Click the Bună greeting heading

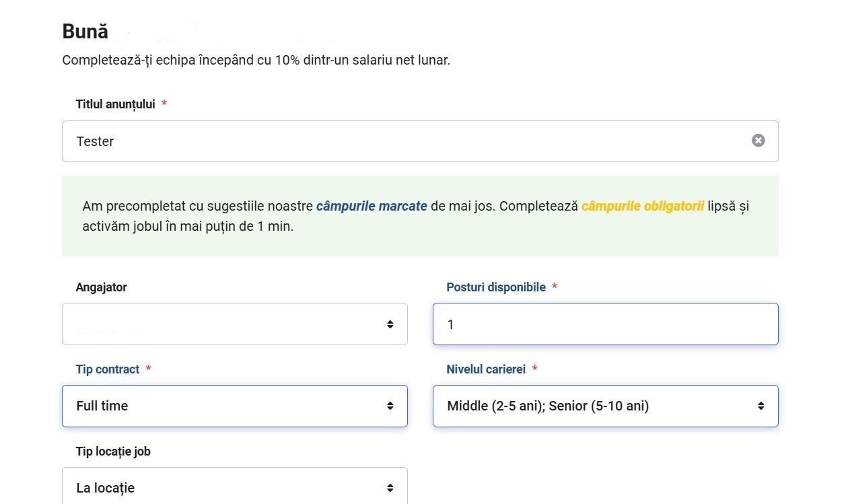(85, 32)
